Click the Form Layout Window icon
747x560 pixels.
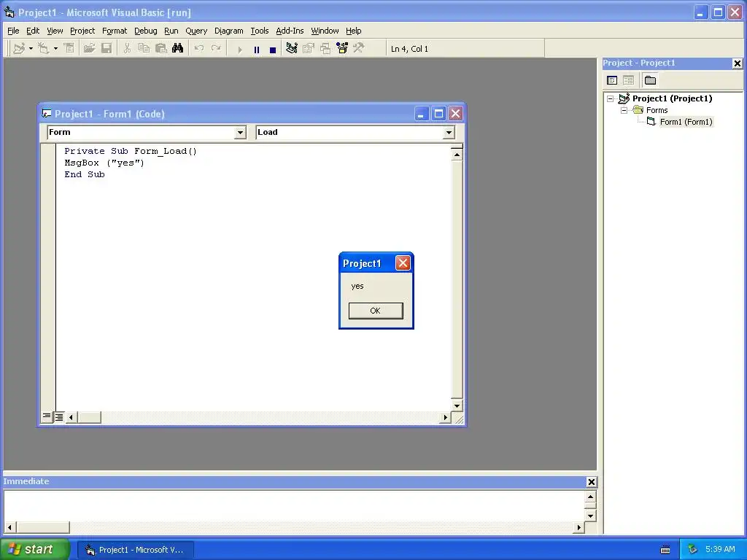[x=325, y=49]
